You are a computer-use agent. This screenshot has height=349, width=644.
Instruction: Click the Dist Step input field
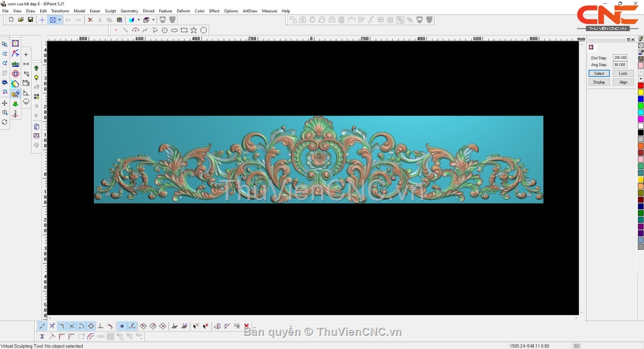619,57
